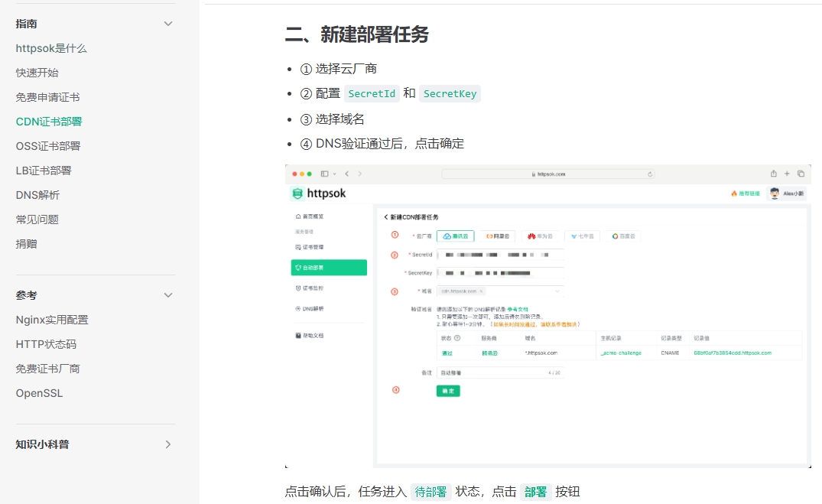Image resolution: width=822 pixels, height=504 pixels.
Task: Click the ④ DNS验证通过后 bullet text
Action: click(x=382, y=144)
